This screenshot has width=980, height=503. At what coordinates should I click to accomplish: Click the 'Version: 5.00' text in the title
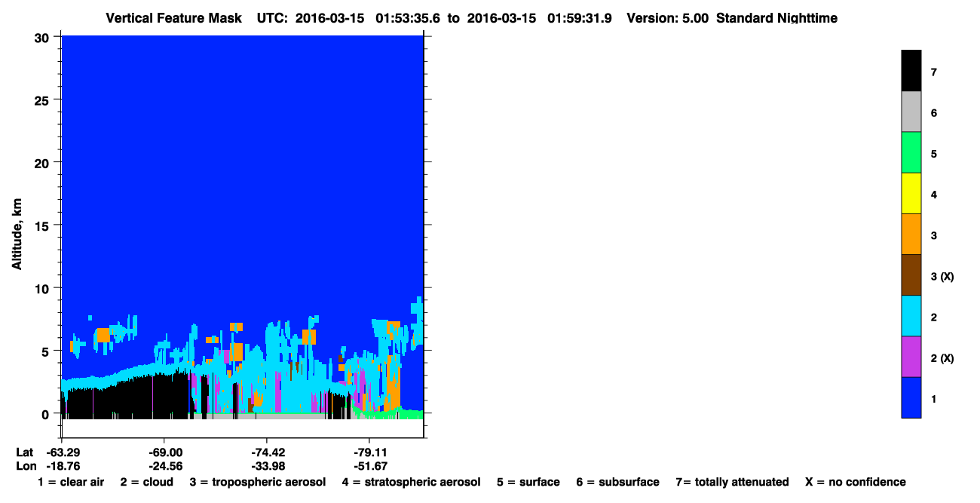pyautogui.click(x=666, y=18)
